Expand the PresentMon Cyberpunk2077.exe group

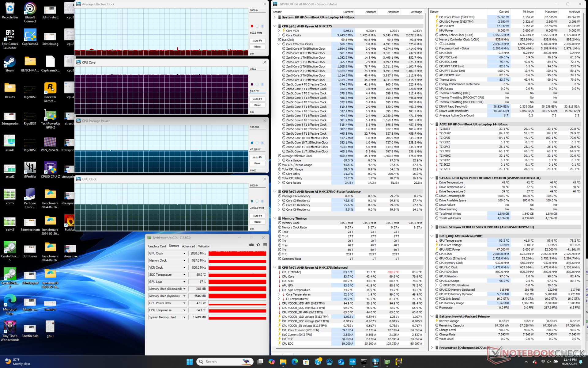tap(432, 347)
